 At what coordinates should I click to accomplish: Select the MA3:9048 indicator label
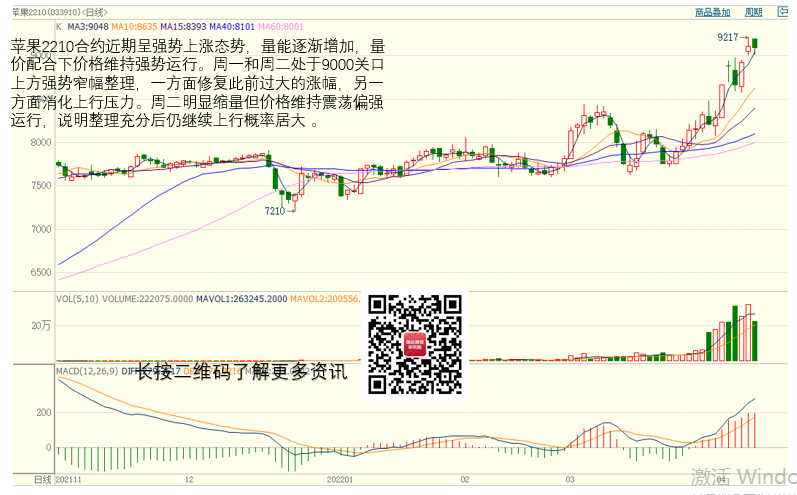click(88, 27)
